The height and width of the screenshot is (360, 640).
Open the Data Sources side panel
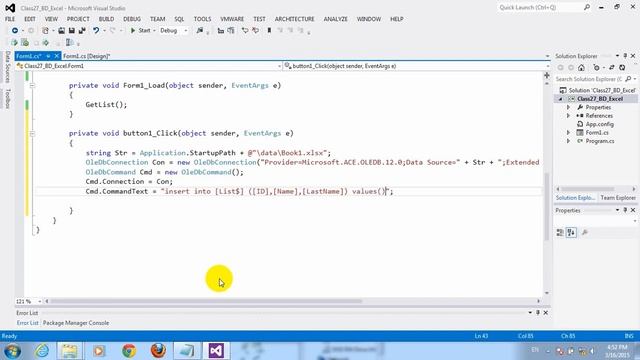(x=7, y=67)
